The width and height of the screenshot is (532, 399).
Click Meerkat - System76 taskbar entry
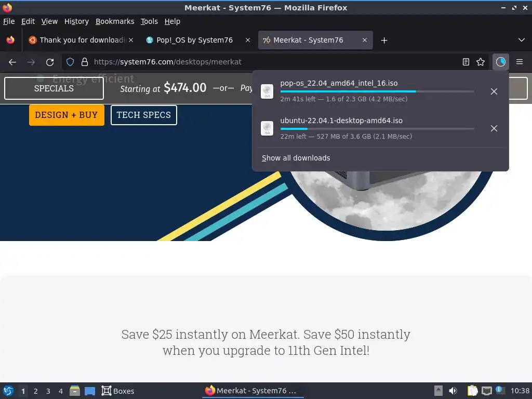click(x=253, y=391)
